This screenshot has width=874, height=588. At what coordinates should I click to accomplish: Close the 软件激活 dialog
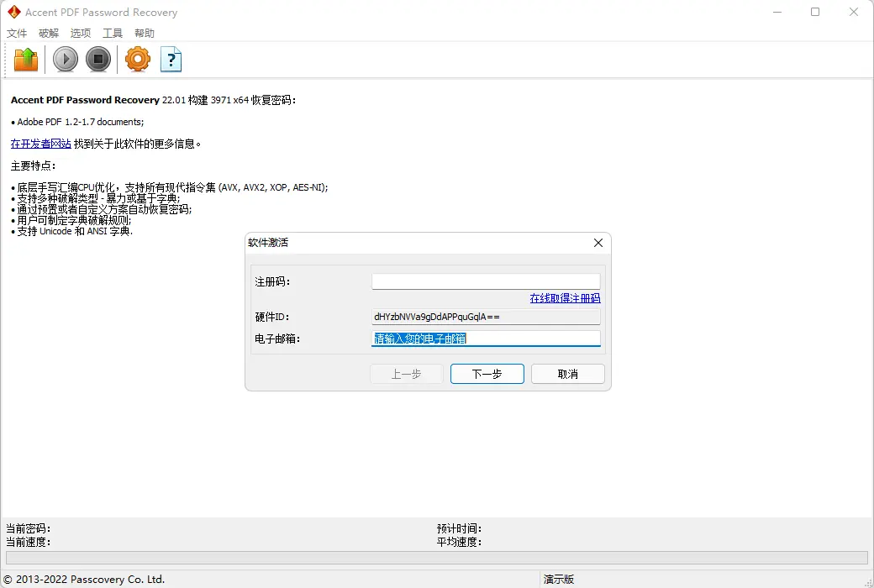pyautogui.click(x=598, y=243)
